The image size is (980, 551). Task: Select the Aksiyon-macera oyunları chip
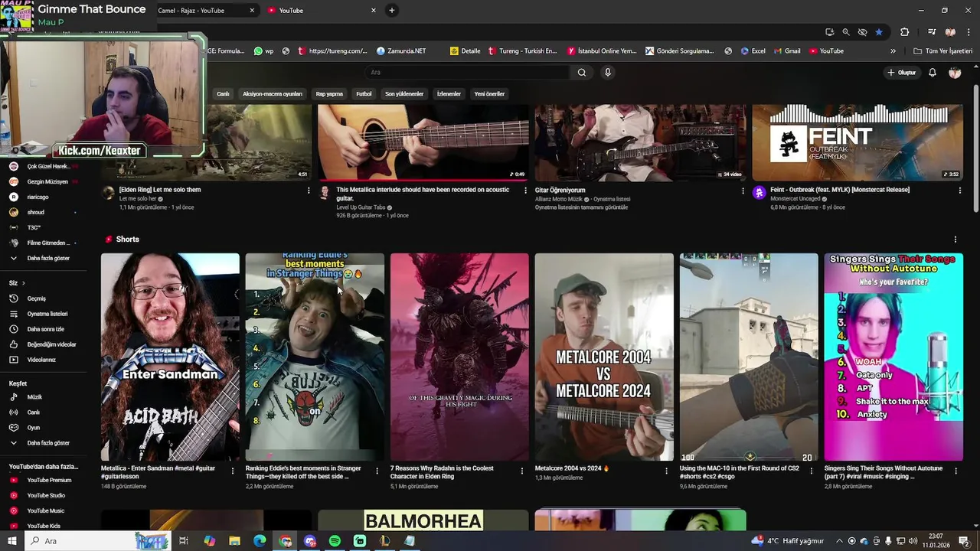(273, 94)
